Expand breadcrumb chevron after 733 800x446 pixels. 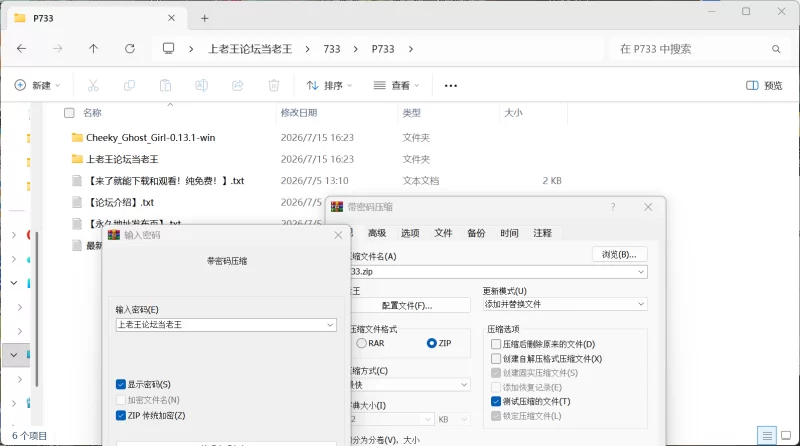(x=356, y=49)
